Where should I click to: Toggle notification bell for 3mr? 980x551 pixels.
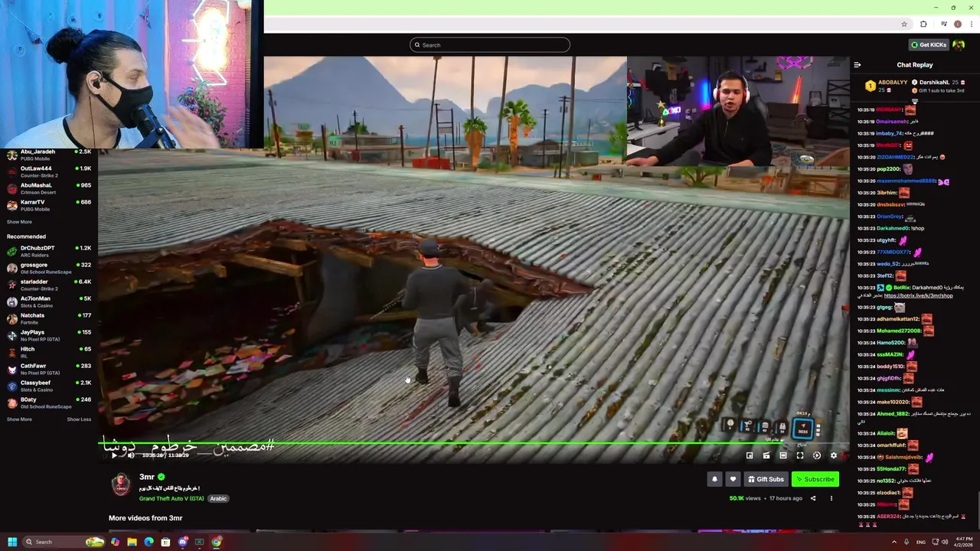pyautogui.click(x=714, y=479)
